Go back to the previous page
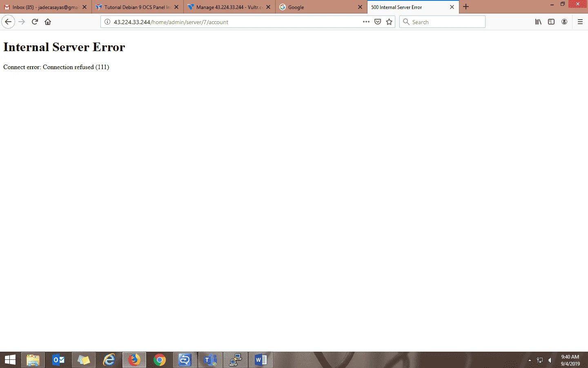Image resolution: width=588 pixels, height=368 pixels. (8, 22)
